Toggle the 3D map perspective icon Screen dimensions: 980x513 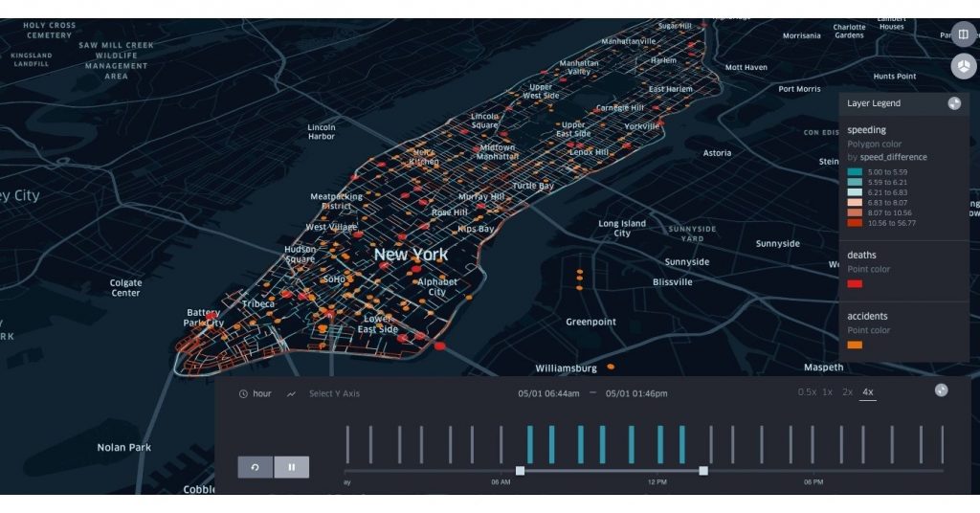[963, 66]
